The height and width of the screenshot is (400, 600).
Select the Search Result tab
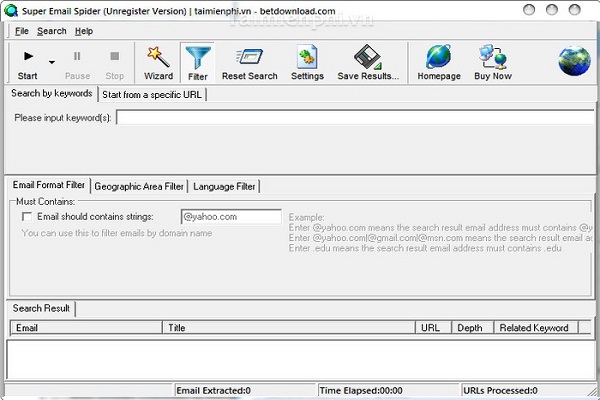(41, 308)
